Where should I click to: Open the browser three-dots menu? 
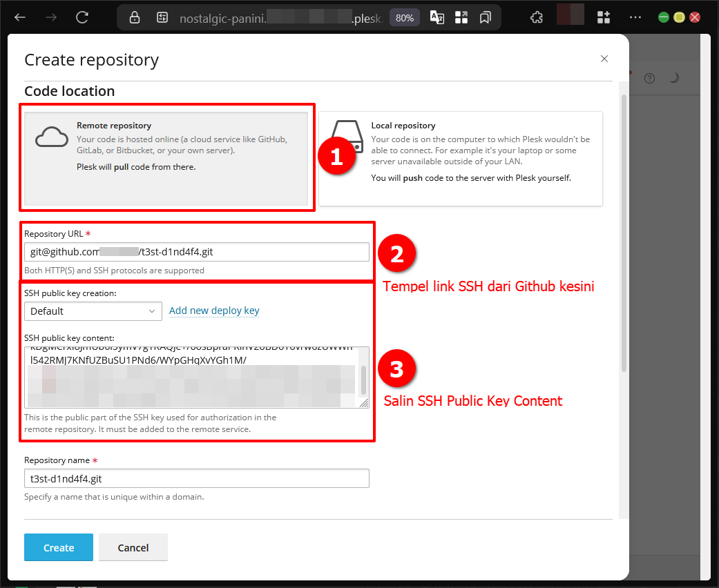pos(635,18)
